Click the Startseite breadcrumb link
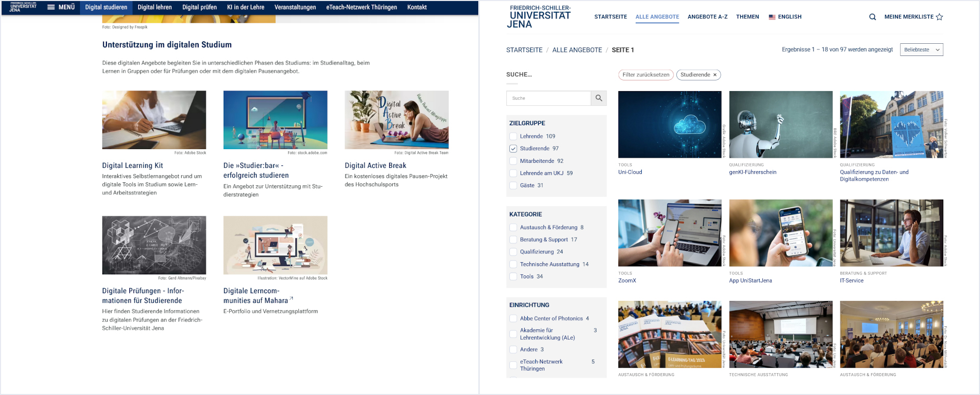Viewport: 980px width, 395px height. point(524,50)
